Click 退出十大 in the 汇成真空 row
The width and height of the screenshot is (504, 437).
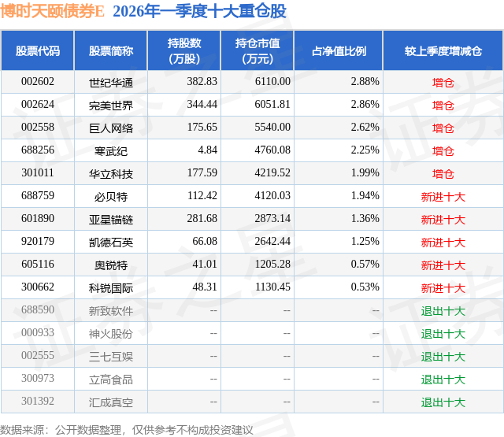click(x=443, y=402)
